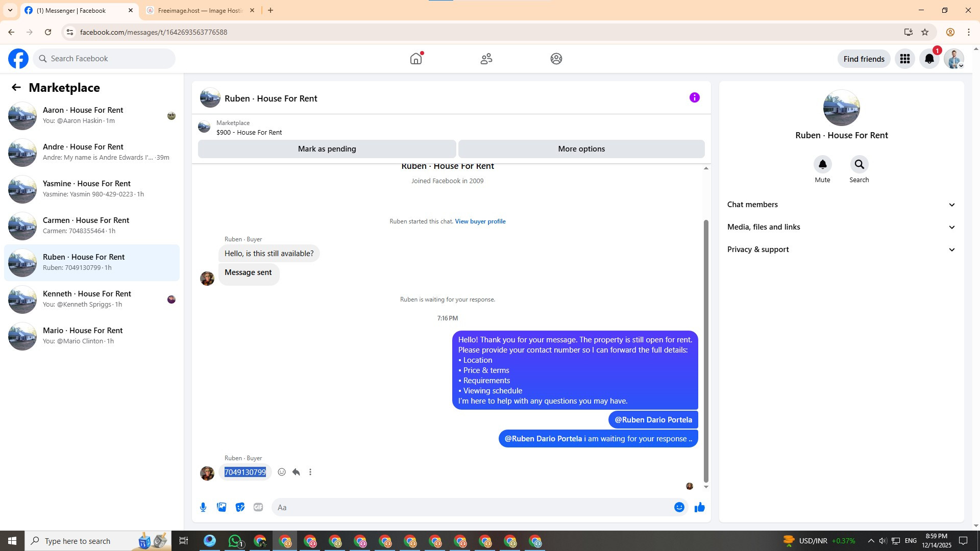Expand Privacy & support section
This screenshot has height=551, width=980.
click(x=841, y=249)
